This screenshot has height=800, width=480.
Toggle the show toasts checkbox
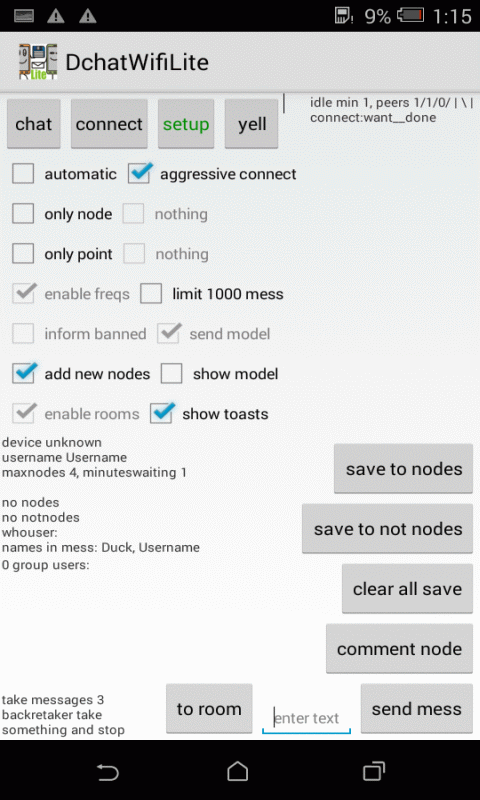161,414
